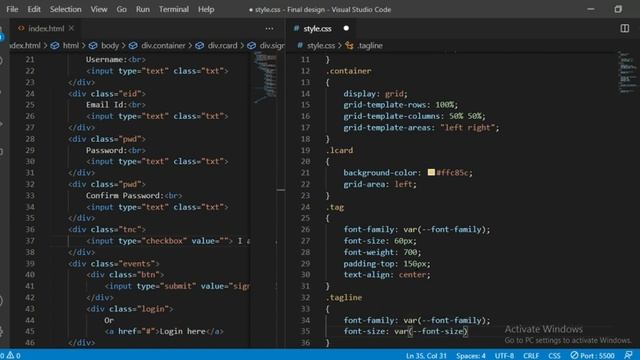640x360 pixels.
Task: Click the html breadcrumb in left editor
Action: point(71,45)
